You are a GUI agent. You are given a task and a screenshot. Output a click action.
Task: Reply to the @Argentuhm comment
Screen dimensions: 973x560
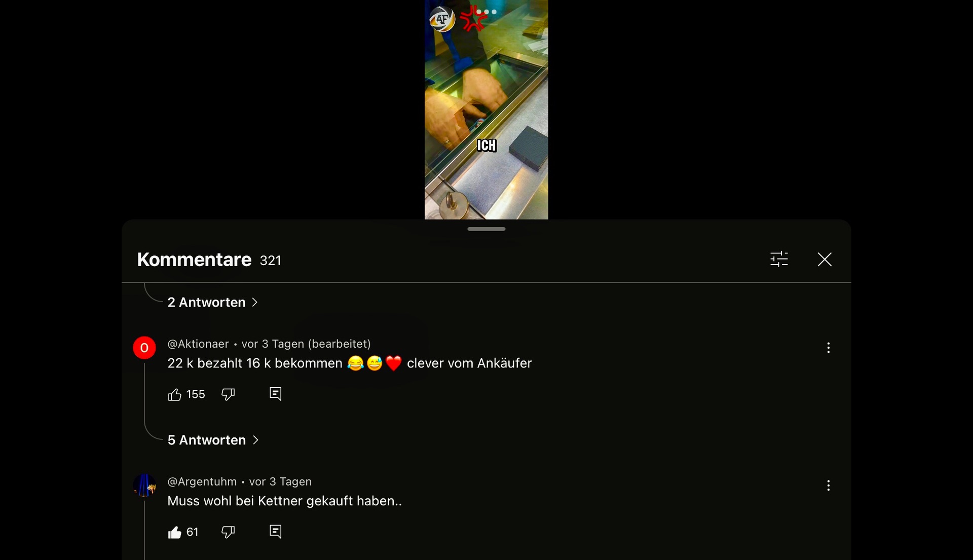(x=275, y=532)
